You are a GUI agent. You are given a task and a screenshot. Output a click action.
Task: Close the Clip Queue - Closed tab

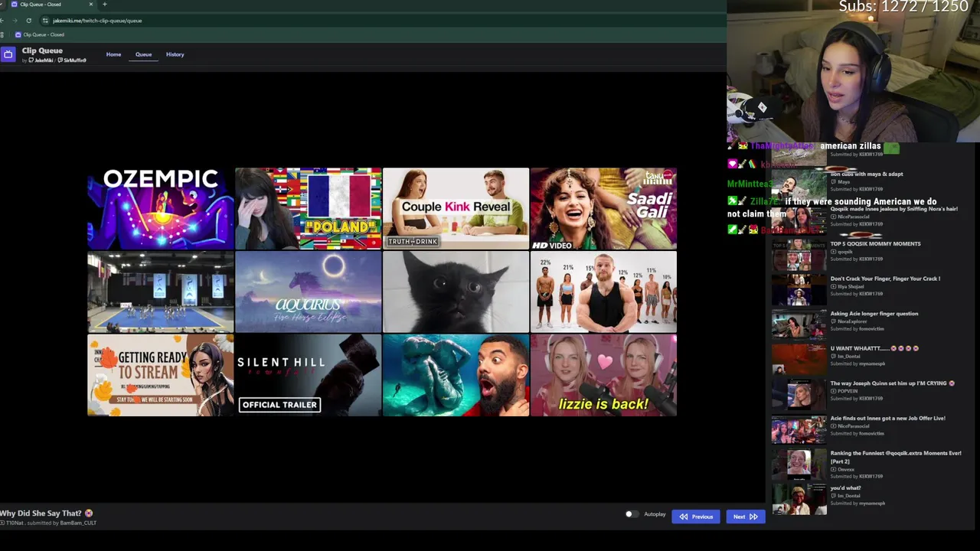point(91,5)
